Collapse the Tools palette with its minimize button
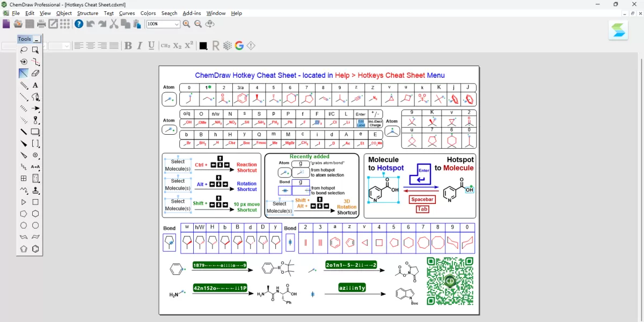 tap(36, 39)
